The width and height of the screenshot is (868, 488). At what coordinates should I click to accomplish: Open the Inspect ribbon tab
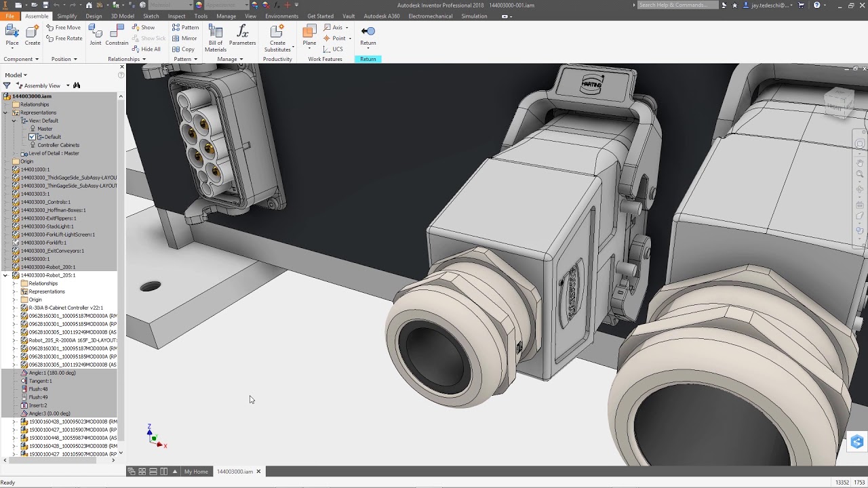(x=176, y=16)
